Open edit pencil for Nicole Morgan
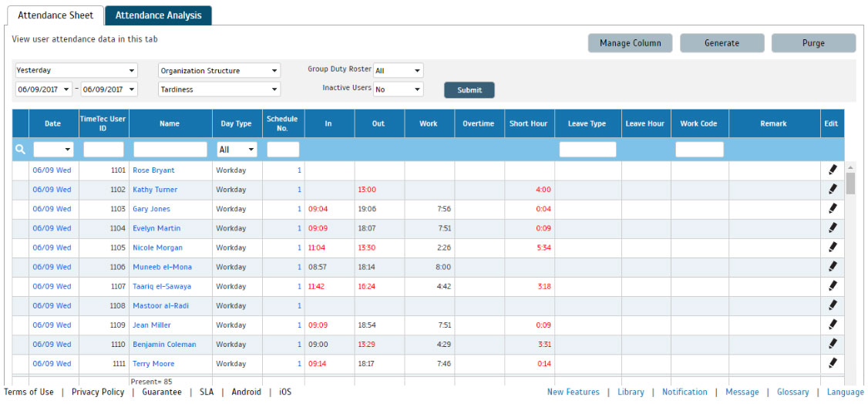 [833, 247]
